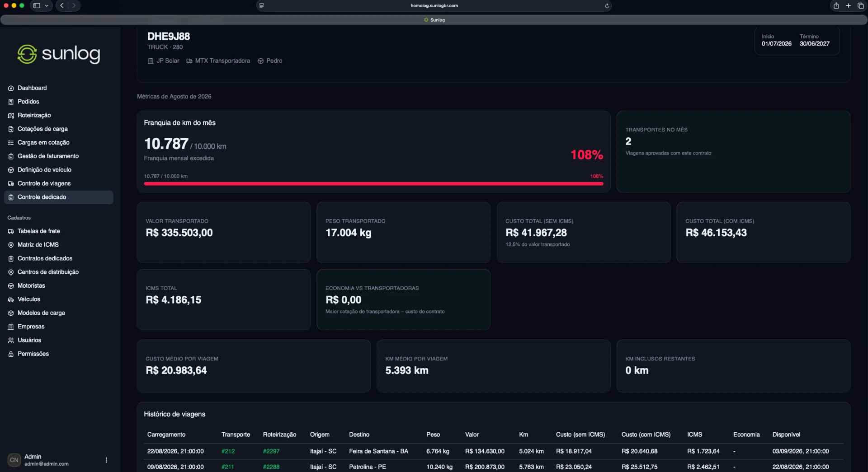The image size is (868, 472).
Task: Open the admin account options menu (three dots)
Action: pos(106,460)
